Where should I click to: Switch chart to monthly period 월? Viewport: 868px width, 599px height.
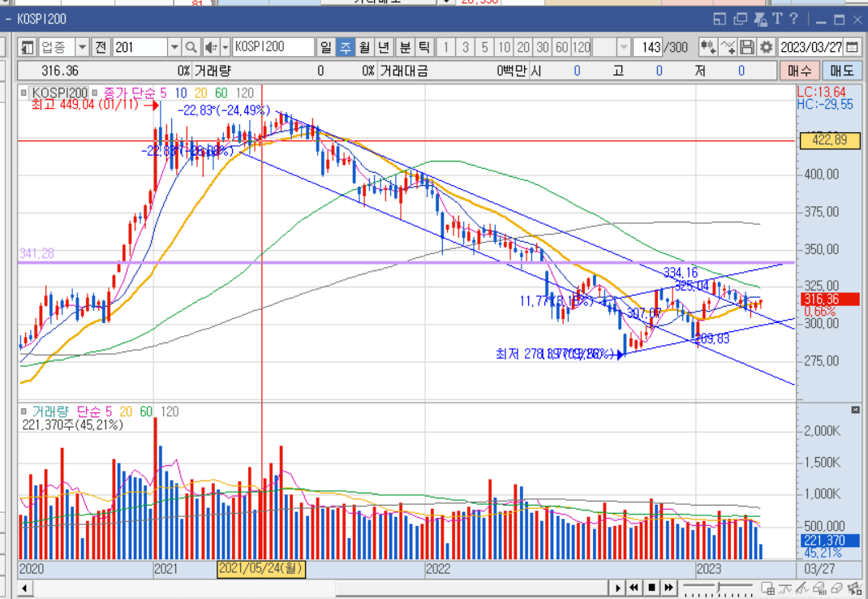pyautogui.click(x=363, y=47)
